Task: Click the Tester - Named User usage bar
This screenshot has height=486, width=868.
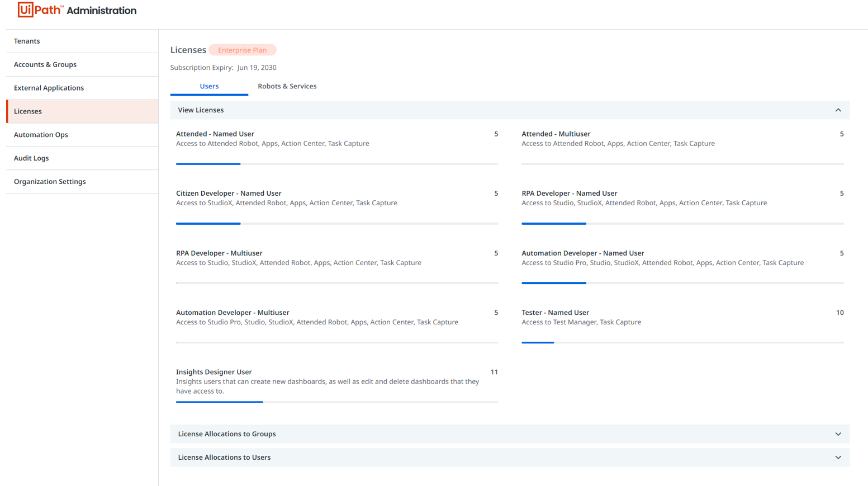Action: pyautogui.click(x=682, y=342)
